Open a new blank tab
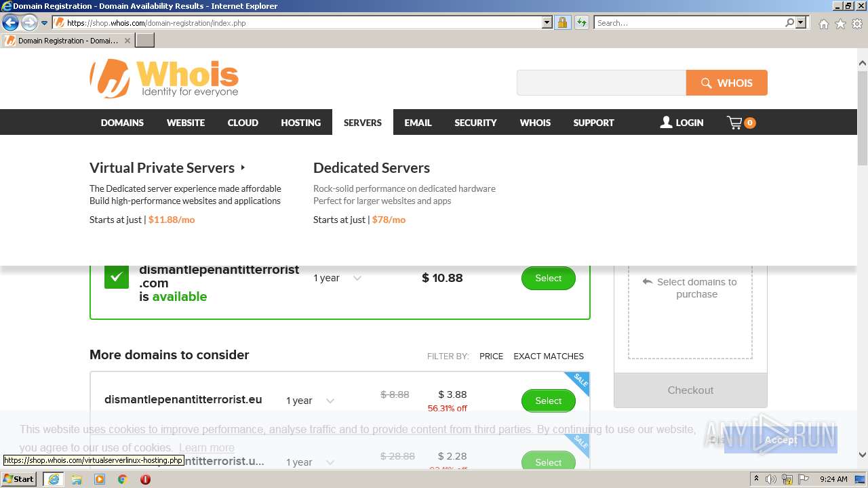The width and height of the screenshot is (868, 488). pos(145,41)
